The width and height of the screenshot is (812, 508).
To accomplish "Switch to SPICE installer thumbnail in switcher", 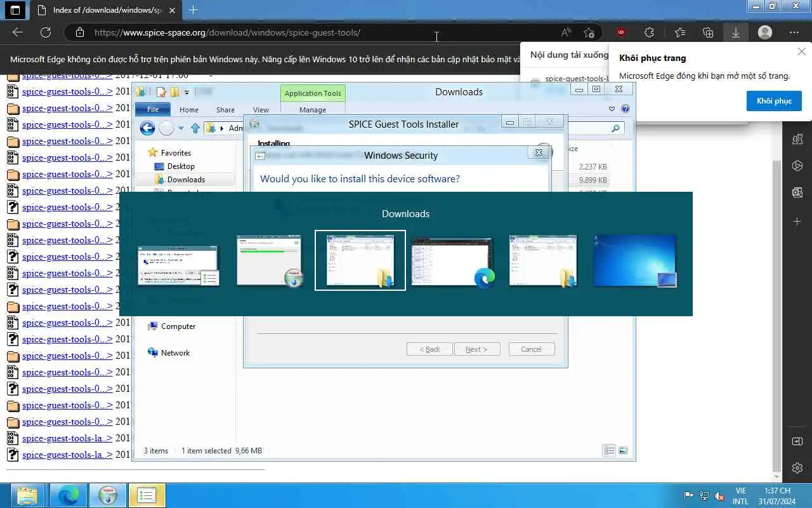I will tap(270, 260).
